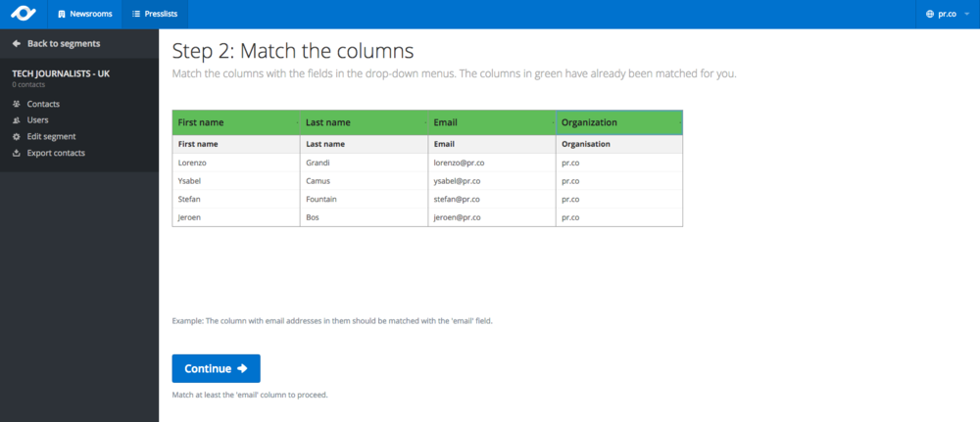Click the 0 contacts count text
This screenshot has height=422, width=980.
coord(28,84)
